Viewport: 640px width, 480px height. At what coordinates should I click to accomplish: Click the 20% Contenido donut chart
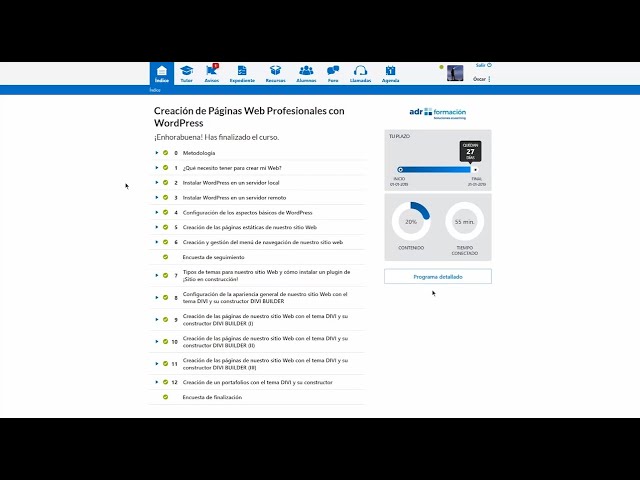(411, 221)
